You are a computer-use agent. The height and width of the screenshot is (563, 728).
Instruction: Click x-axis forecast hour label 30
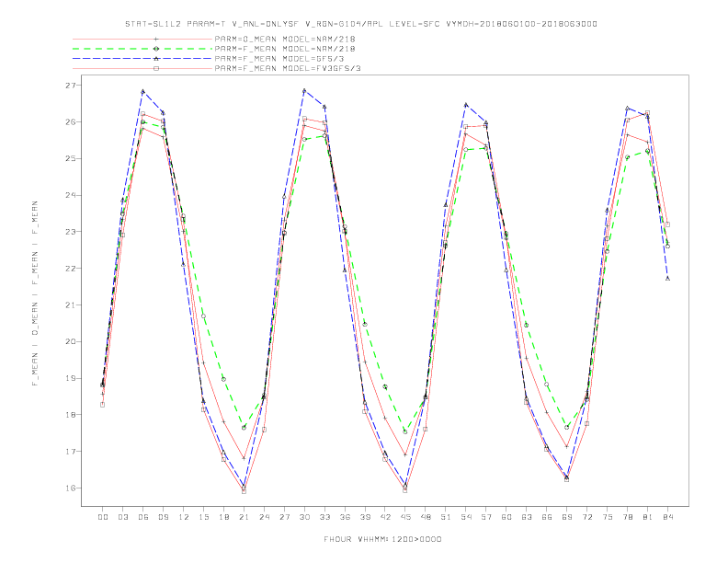click(304, 517)
